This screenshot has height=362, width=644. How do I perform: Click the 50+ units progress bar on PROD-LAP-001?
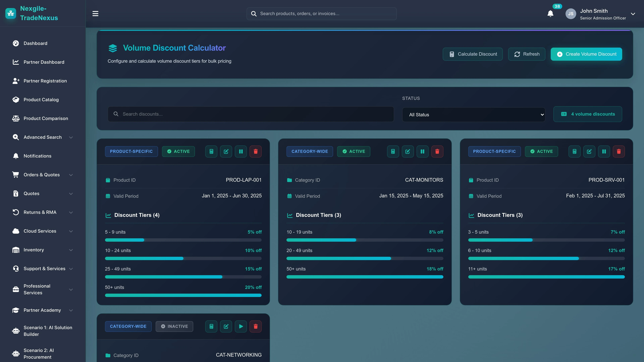coord(183,295)
